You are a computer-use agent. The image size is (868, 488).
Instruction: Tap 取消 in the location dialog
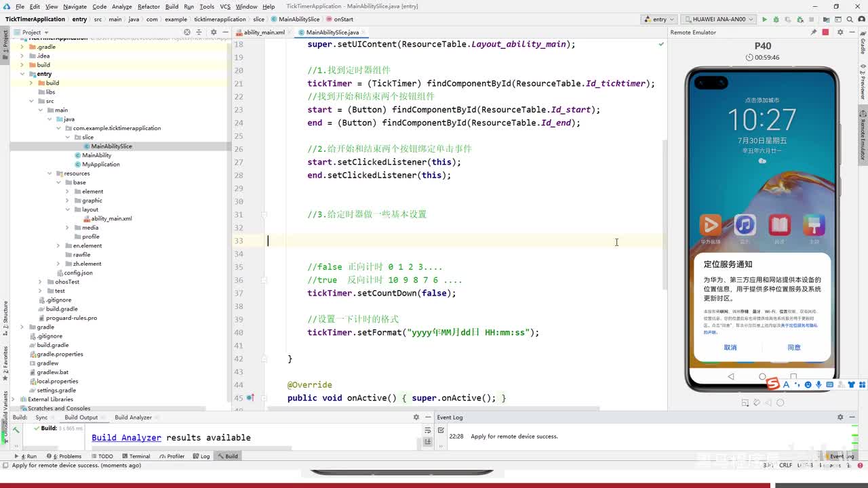[730, 348]
